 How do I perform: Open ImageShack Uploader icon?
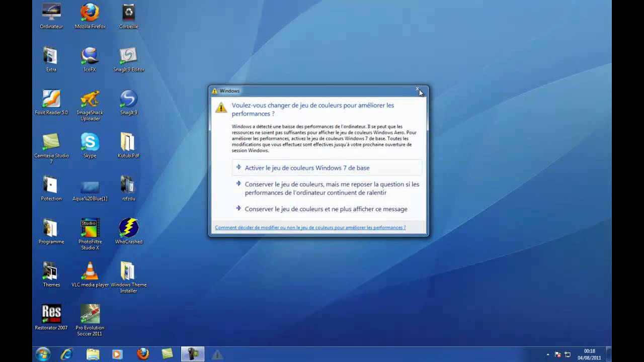pos(90,105)
